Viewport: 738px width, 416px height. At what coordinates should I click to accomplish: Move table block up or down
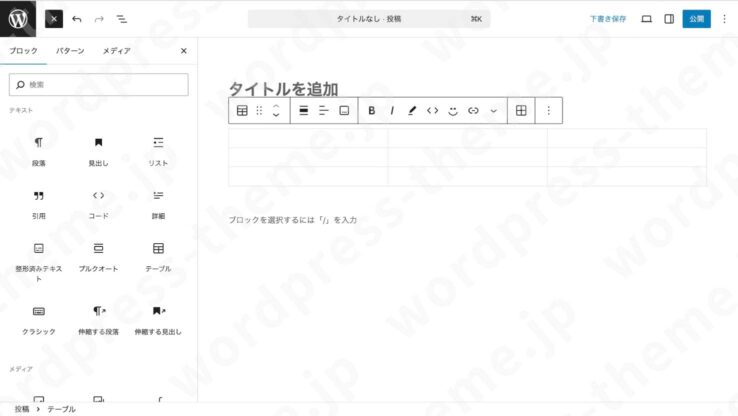pyautogui.click(x=276, y=111)
